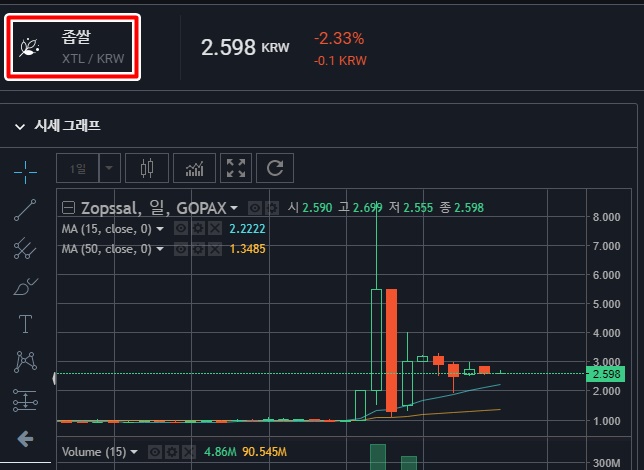Remove the Volume indicator

(189, 452)
